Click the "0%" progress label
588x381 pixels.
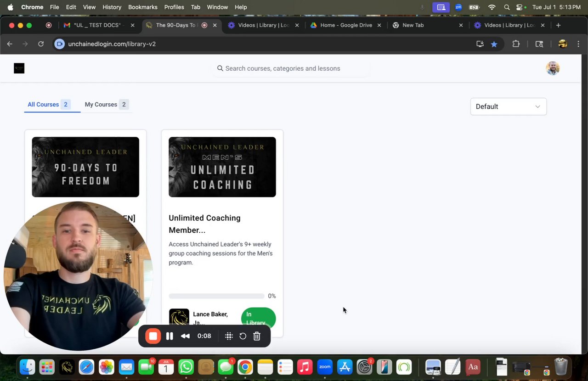pos(272,296)
